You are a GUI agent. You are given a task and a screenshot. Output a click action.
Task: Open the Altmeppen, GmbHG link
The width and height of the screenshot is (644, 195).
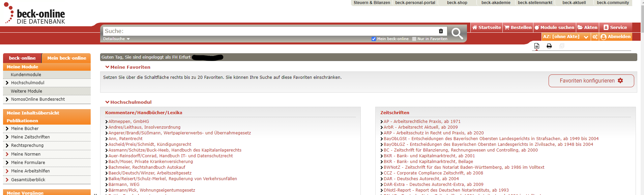coord(128,122)
